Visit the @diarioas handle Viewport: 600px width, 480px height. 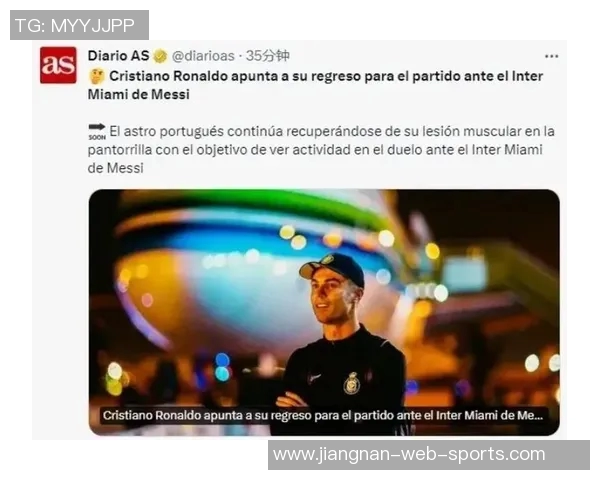203,56
